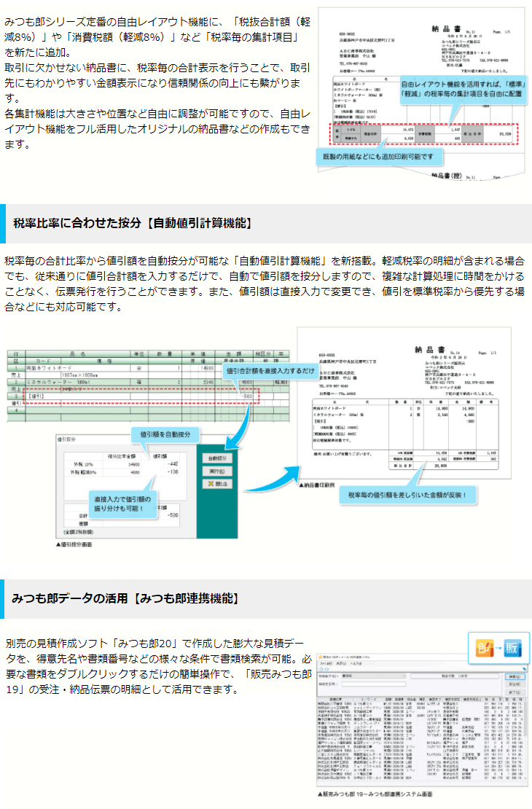Click callout 自由レイアウト機能を活用すれば
The height and width of the screenshot is (809, 532).
click(x=463, y=89)
